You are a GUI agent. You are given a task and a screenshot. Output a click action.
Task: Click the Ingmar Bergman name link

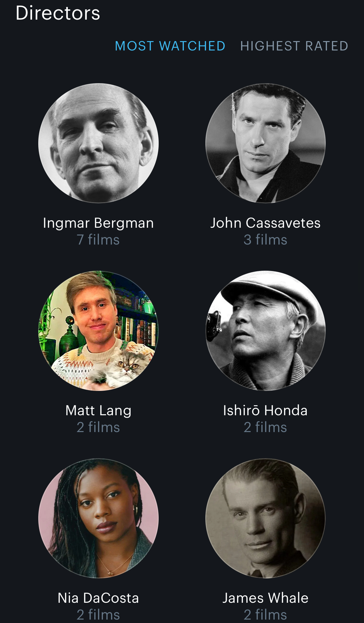(98, 223)
